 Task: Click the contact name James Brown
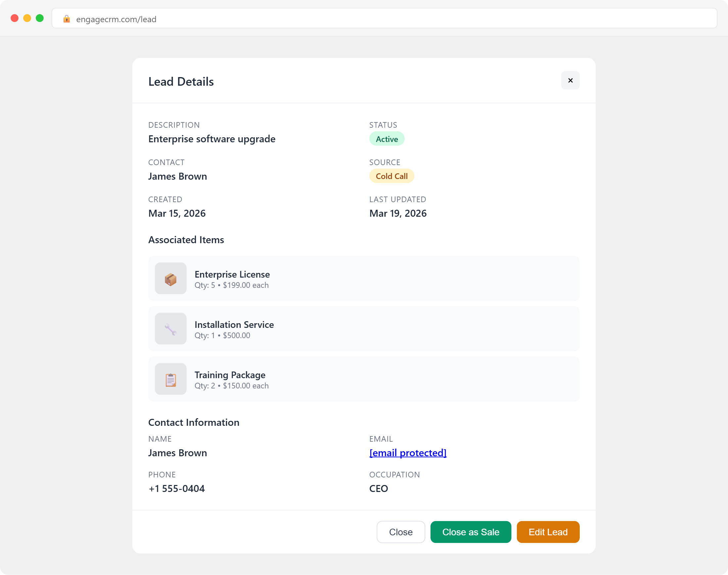coord(177,176)
